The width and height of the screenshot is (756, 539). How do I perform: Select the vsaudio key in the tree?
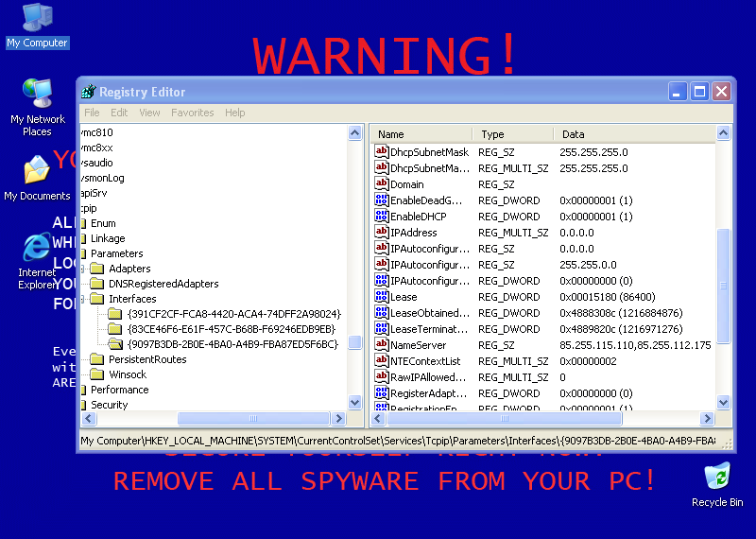click(x=97, y=163)
